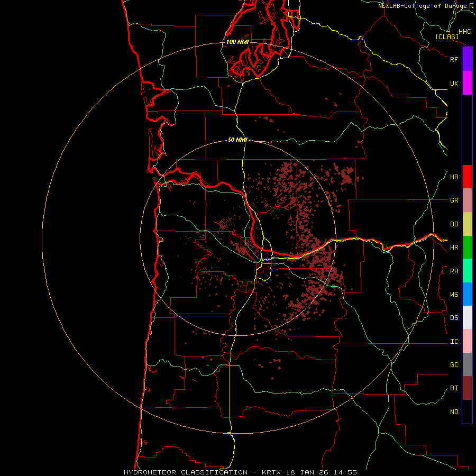Image resolution: width=476 pixels, height=476 pixels.
Task: Click the 50 NMI range ring label
Action: coord(237,140)
